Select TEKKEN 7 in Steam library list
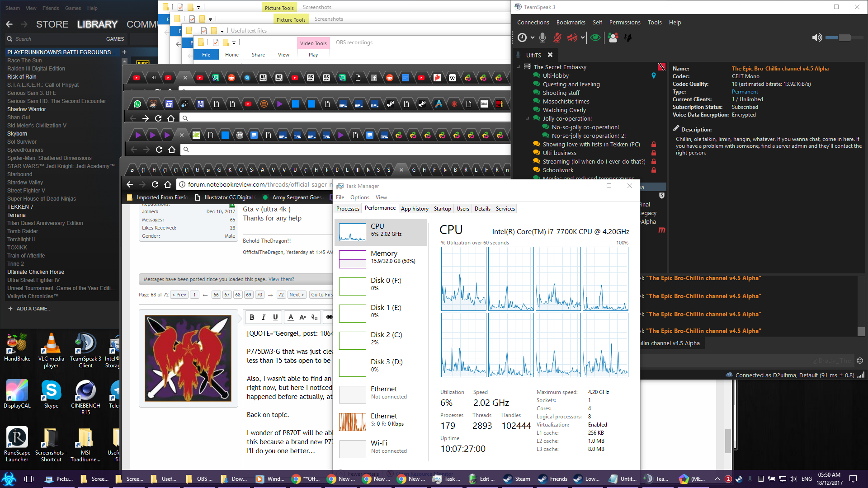The image size is (868, 488). (20, 207)
